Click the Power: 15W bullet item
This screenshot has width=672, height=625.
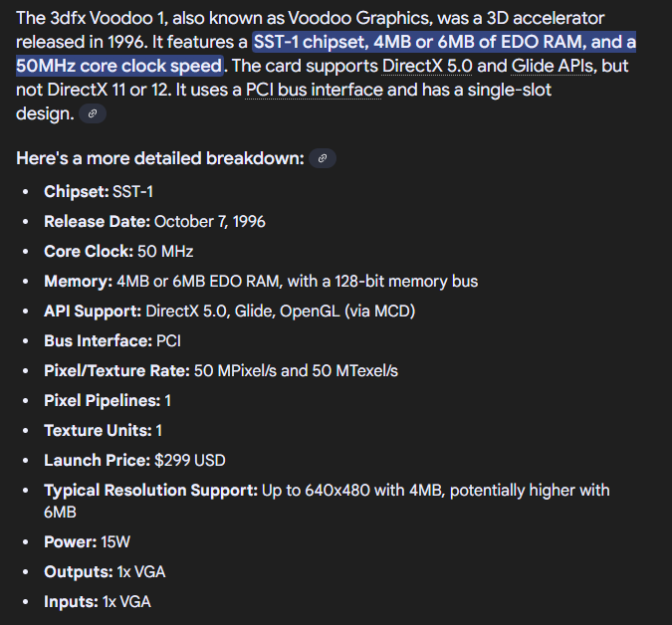[87, 542]
